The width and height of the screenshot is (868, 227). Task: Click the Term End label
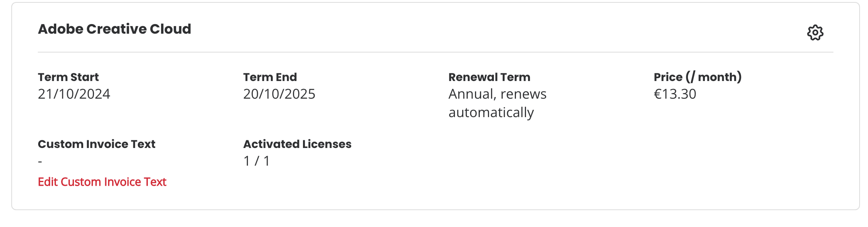(x=270, y=77)
